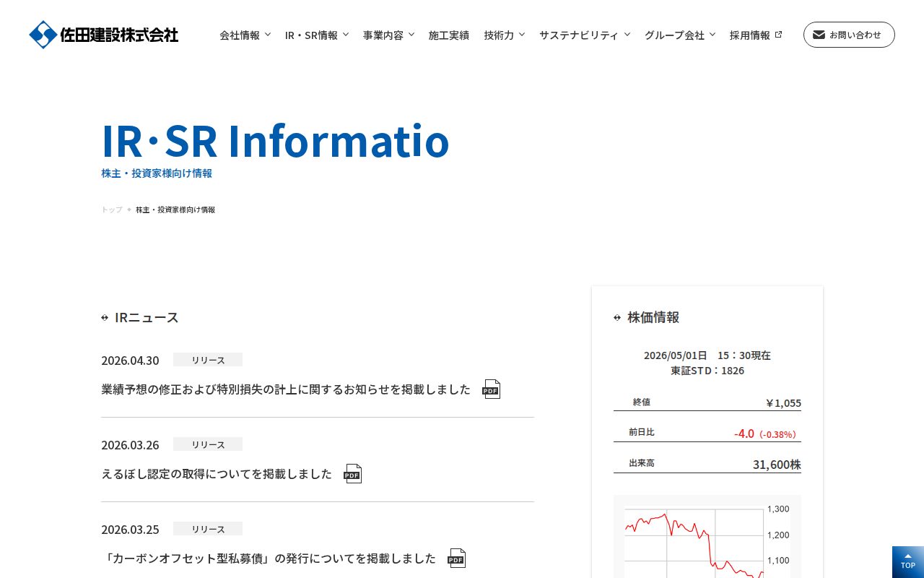Expand the chevron next to 技術力
Viewport: 924px width, 578px height.
(522, 34)
